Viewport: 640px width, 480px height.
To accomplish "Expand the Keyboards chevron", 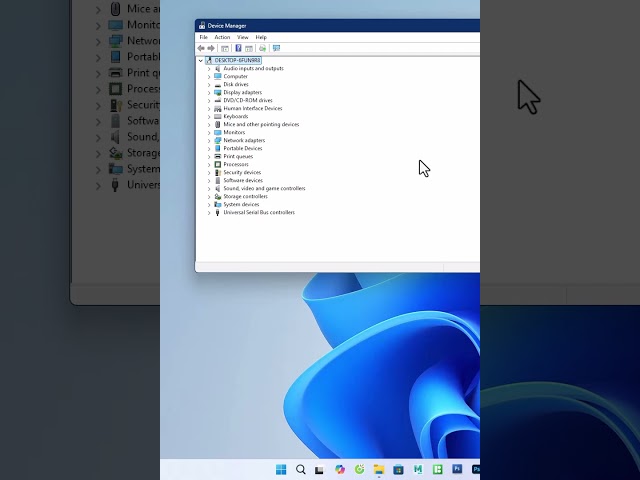I will [x=209, y=116].
